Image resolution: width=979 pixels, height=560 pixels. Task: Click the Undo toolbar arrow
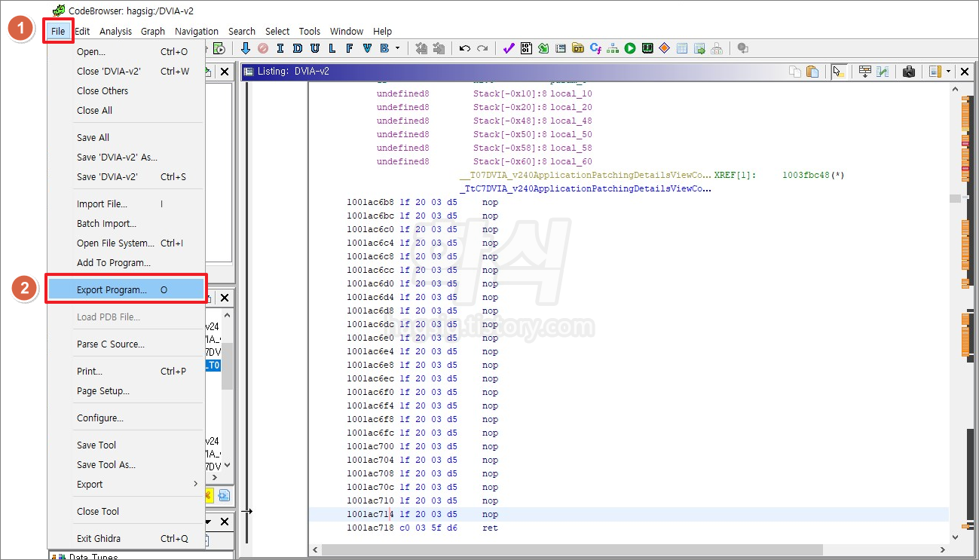pyautogui.click(x=465, y=48)
